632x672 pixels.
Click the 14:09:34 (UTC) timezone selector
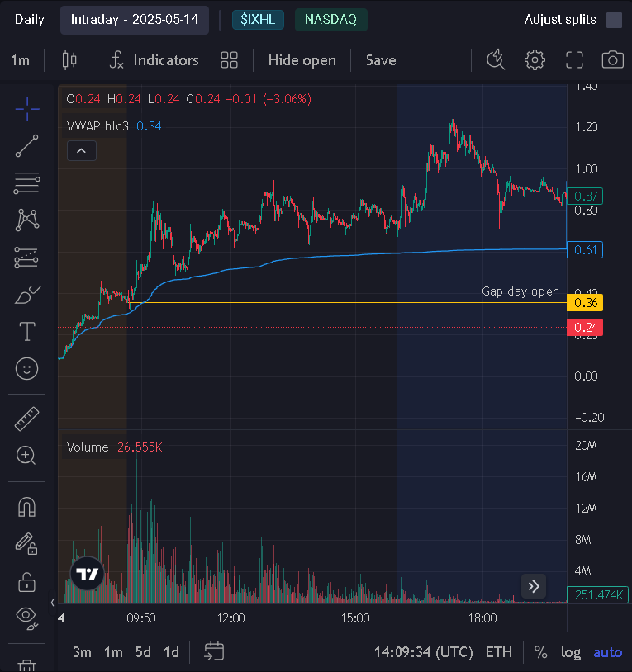pos(424,652)
